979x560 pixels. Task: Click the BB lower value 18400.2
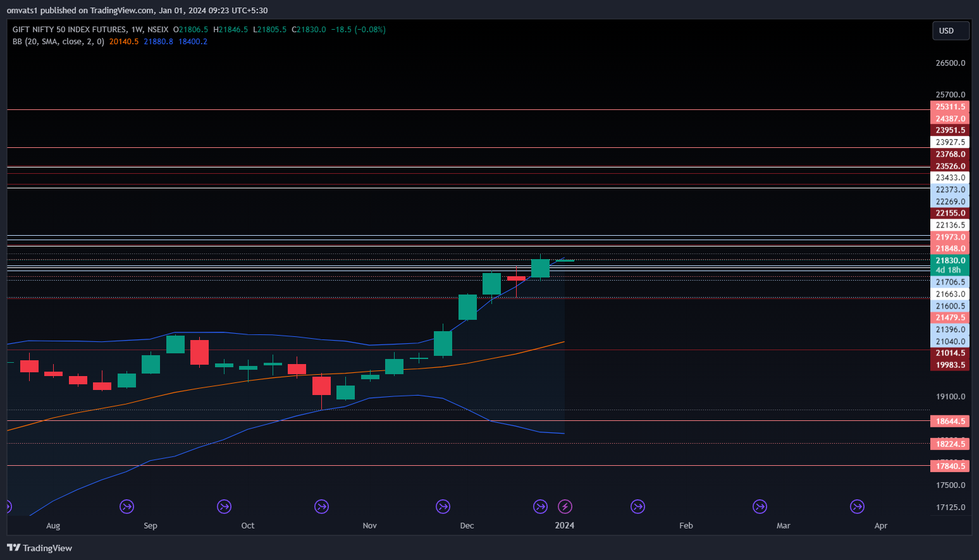[x=193, y=42]
